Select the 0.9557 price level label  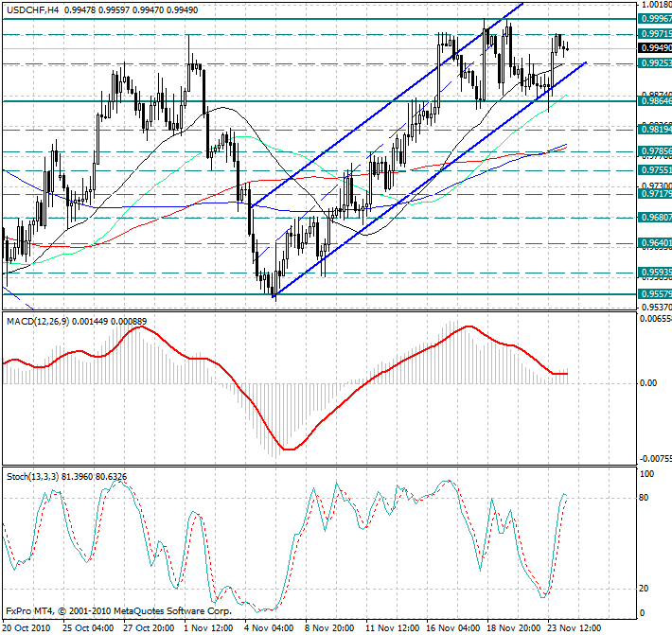654,294
